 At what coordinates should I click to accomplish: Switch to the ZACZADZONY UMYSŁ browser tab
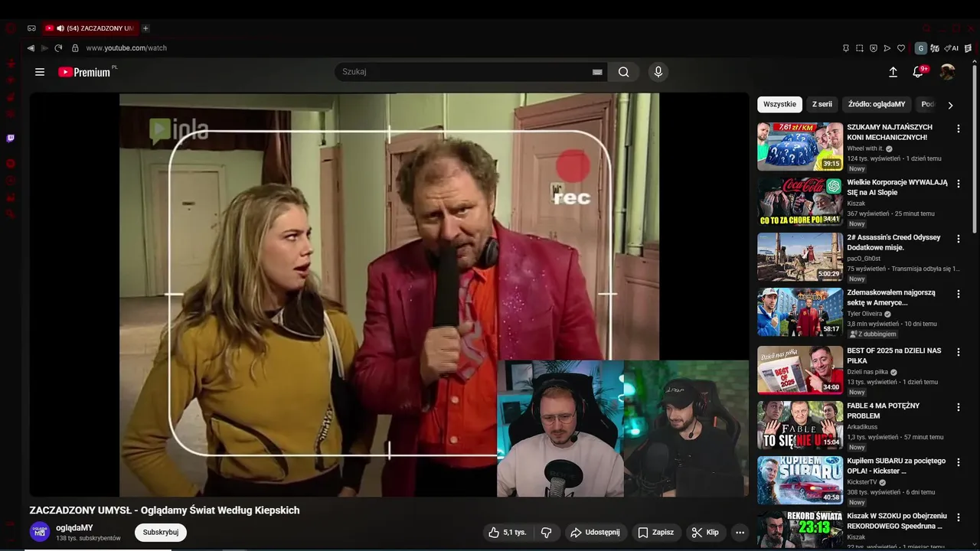tap(90, 28)
